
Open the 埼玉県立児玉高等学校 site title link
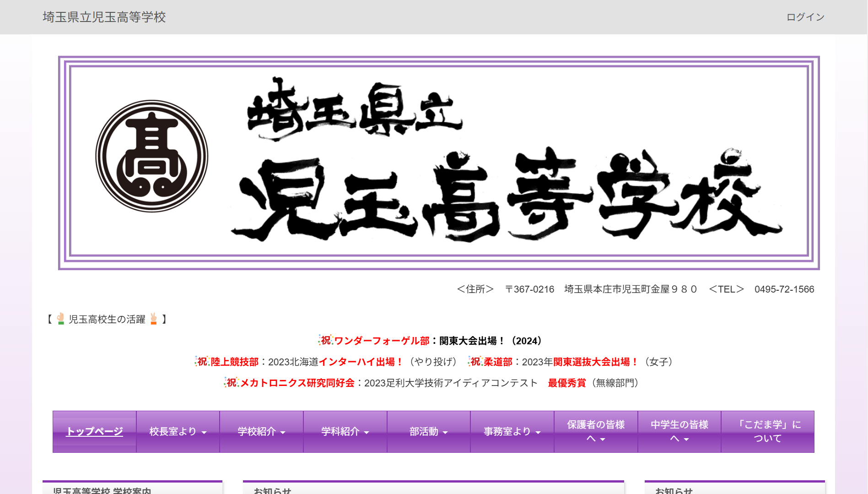coord(104,17)
